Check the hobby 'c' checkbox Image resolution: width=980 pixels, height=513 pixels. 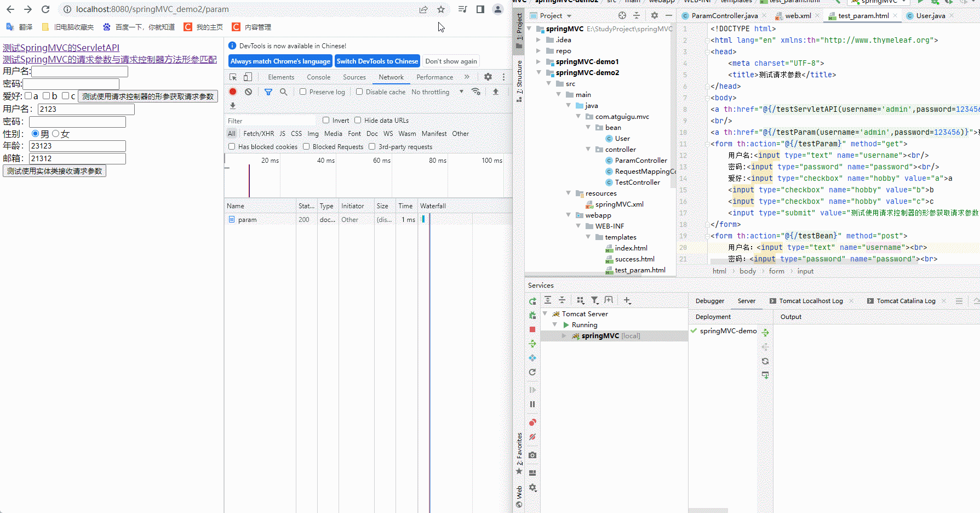pos(65,96)
